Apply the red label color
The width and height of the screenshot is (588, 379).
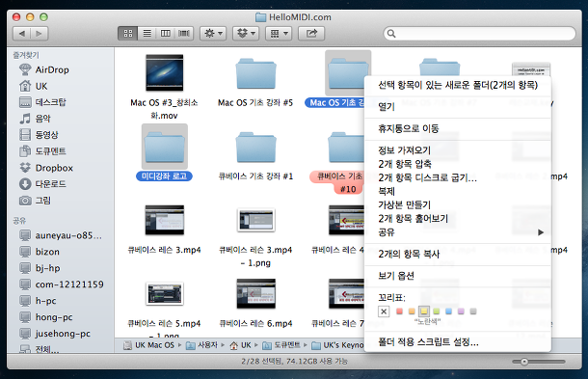[399, 311]
